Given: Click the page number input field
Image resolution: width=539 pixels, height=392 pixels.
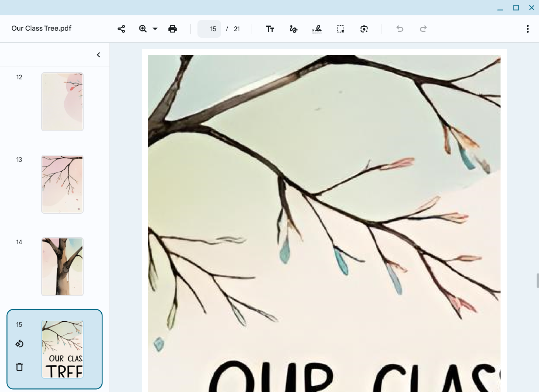Looking at the screenshot, I should click(209, 29).
